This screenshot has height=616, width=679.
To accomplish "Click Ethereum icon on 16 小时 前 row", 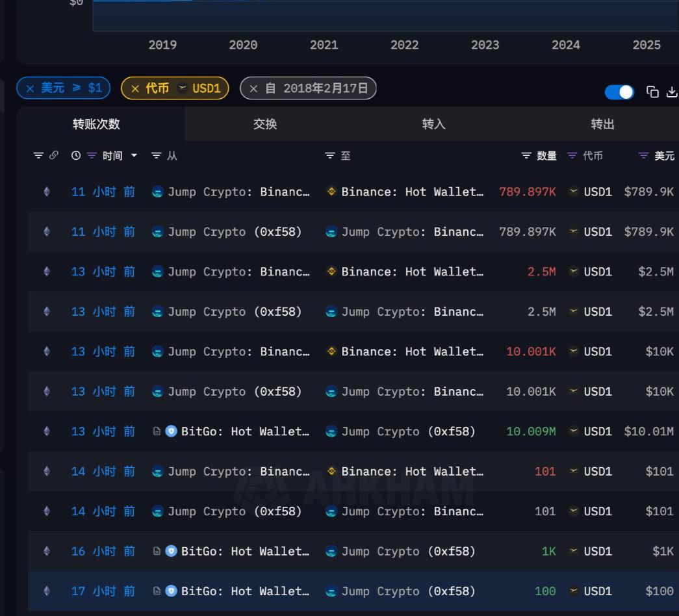I will click(47, 551).
